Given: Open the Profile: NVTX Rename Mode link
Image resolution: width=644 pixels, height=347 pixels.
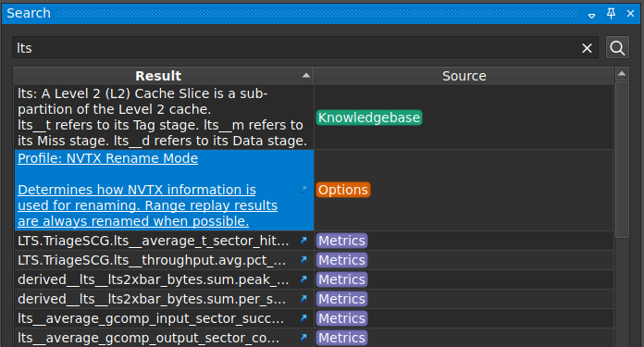Looking at the screenshot, I should (x=108, y=158).
